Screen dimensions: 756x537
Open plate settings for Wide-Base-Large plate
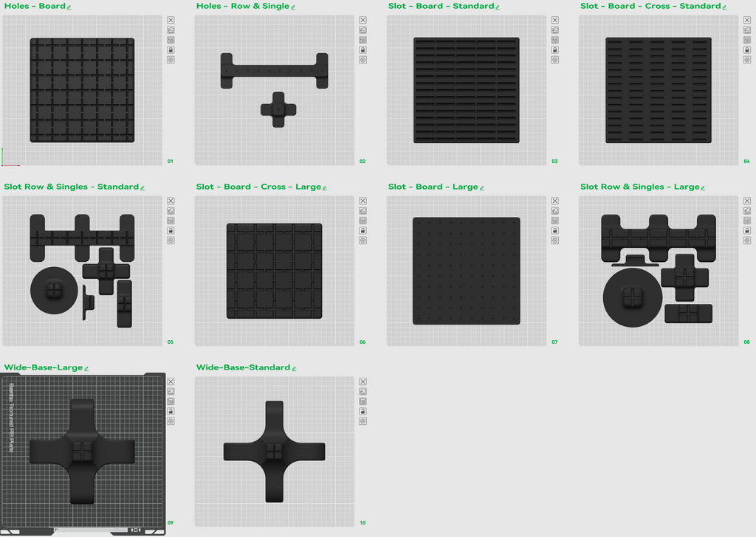[x=171, y=420]
